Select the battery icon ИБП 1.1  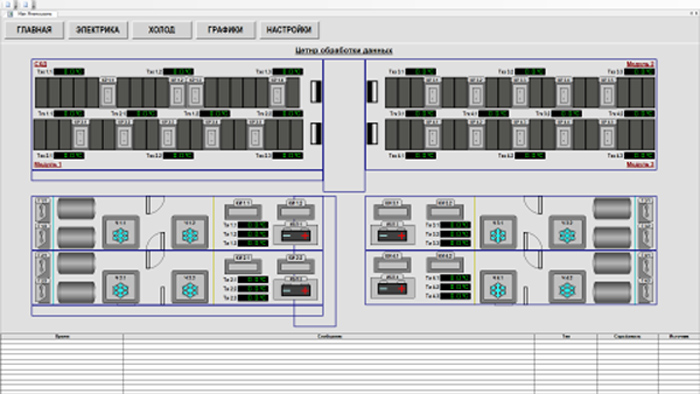point(296,233)
